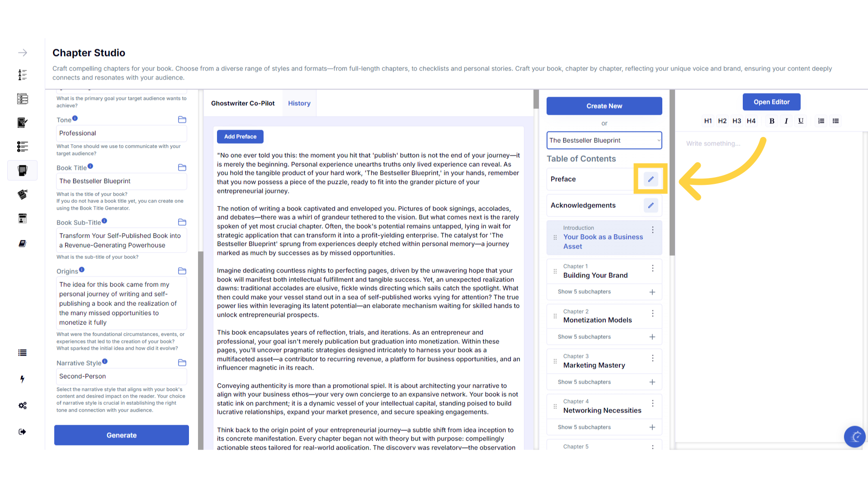Click the Origins info icon
Screen dimensions: 868x488
(82, 270)
